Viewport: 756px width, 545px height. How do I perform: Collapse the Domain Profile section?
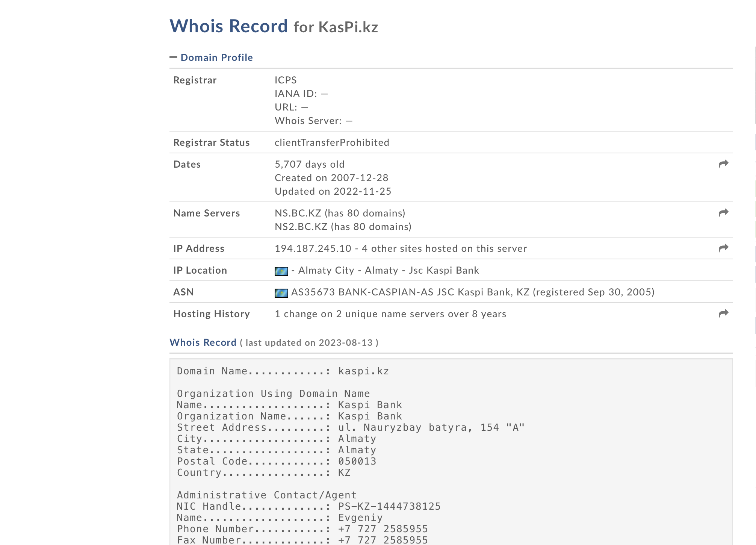coord(173,57)
